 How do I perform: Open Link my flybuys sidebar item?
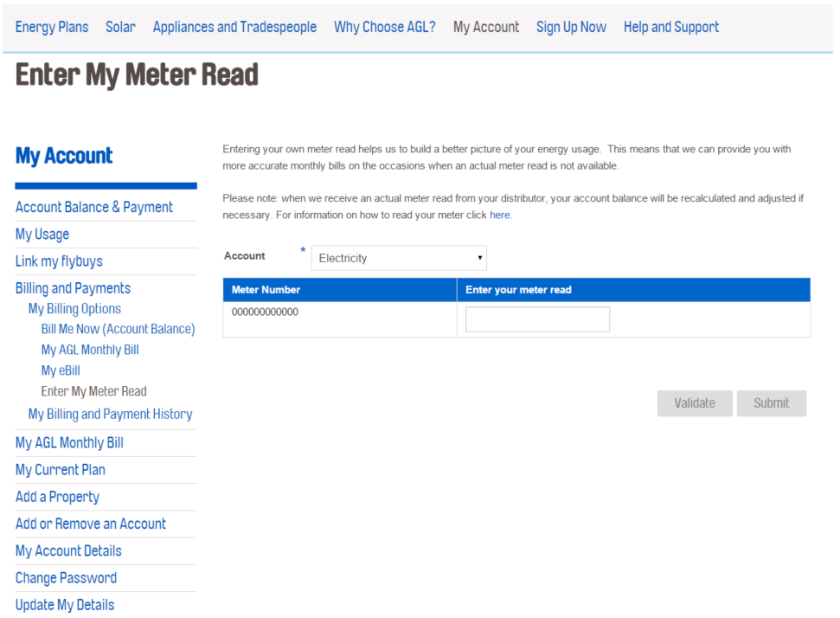pyautogui.click(x=59, y=261)
